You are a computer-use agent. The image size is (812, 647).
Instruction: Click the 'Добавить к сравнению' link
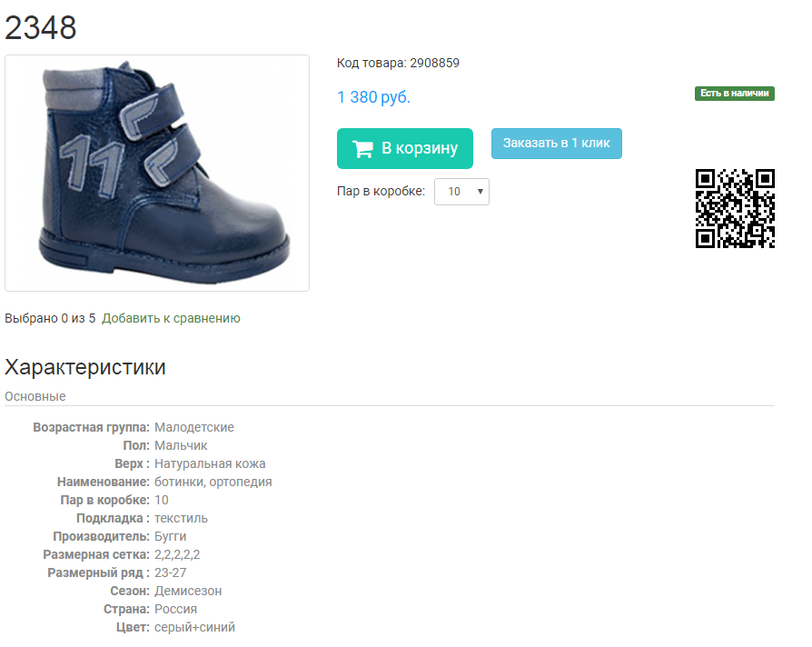[x=171, y=318]
